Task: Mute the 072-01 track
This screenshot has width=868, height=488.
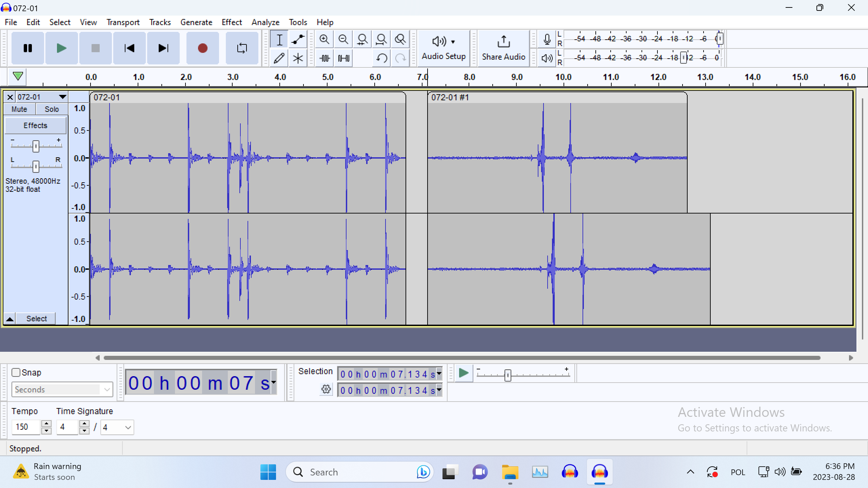Action: coord(19,109)
